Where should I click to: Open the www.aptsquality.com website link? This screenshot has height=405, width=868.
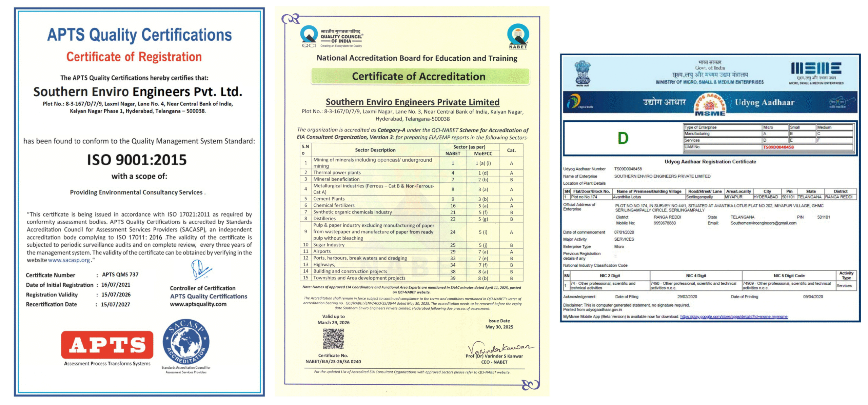[x=198, y=304]
